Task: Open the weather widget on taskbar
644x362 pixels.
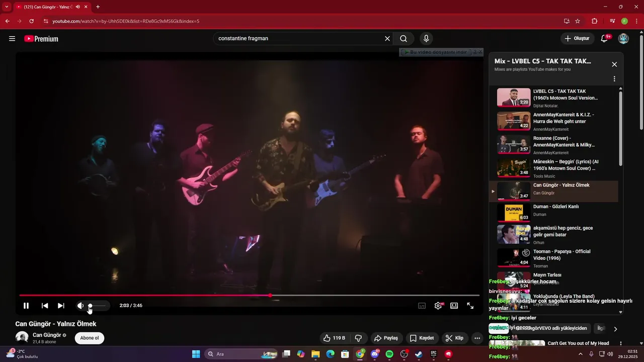Action: pyautogui.click(x=22, y=354)
